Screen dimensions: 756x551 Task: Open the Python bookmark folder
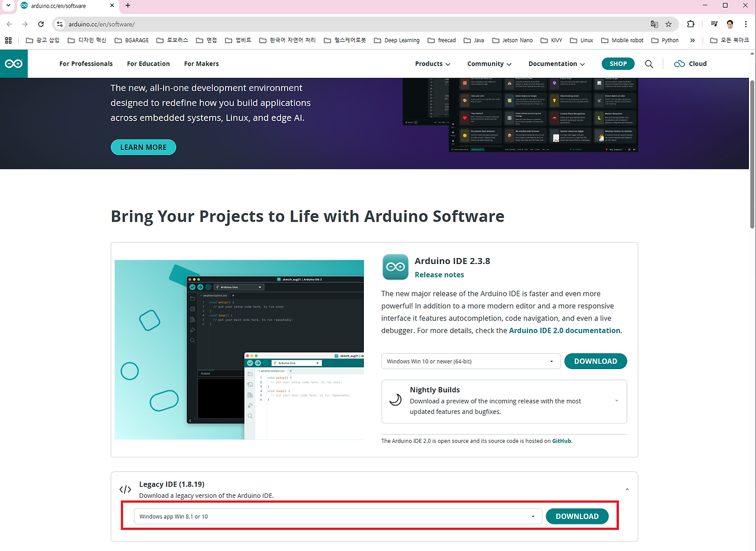tap(665, 40)
